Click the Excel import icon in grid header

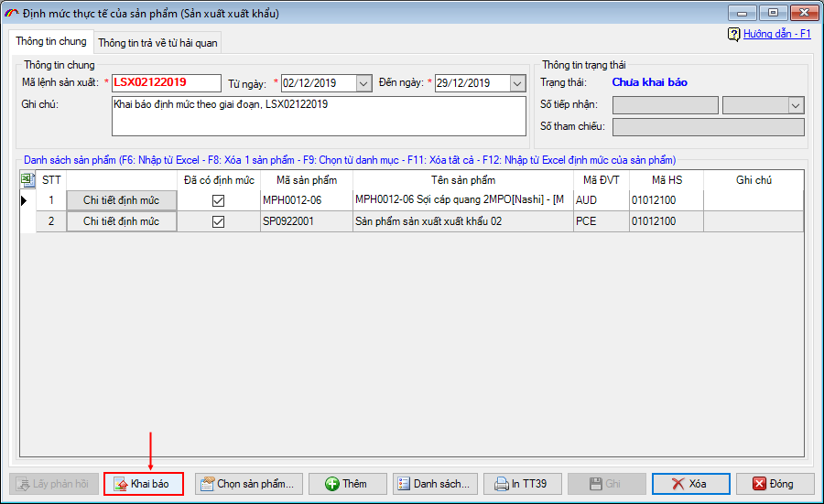click(27, 180)
